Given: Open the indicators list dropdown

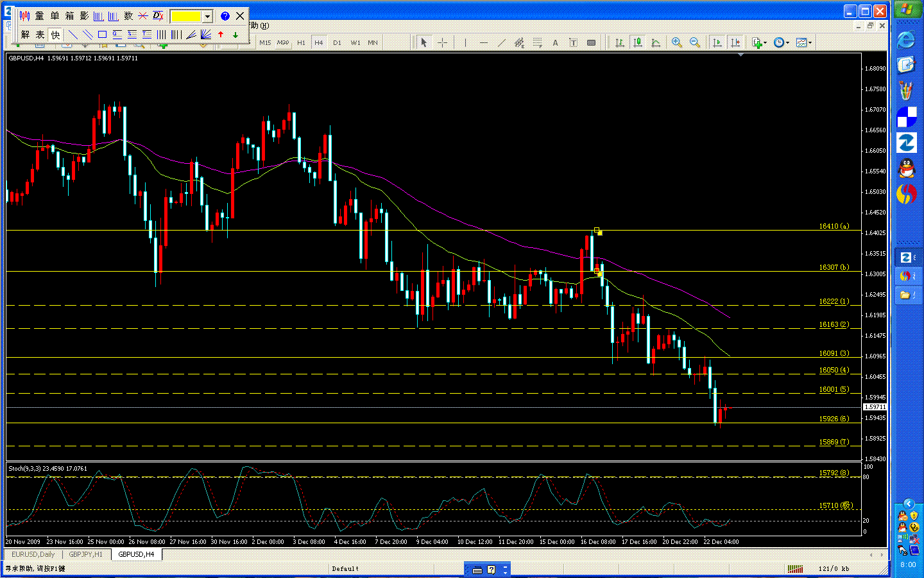Looking at the screenshot, I should (759, 42).
